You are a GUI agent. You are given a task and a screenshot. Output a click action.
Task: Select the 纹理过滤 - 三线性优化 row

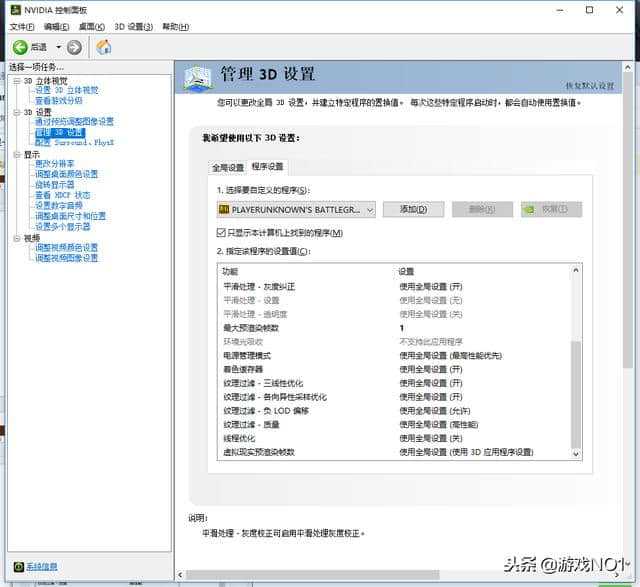point(394,383)
